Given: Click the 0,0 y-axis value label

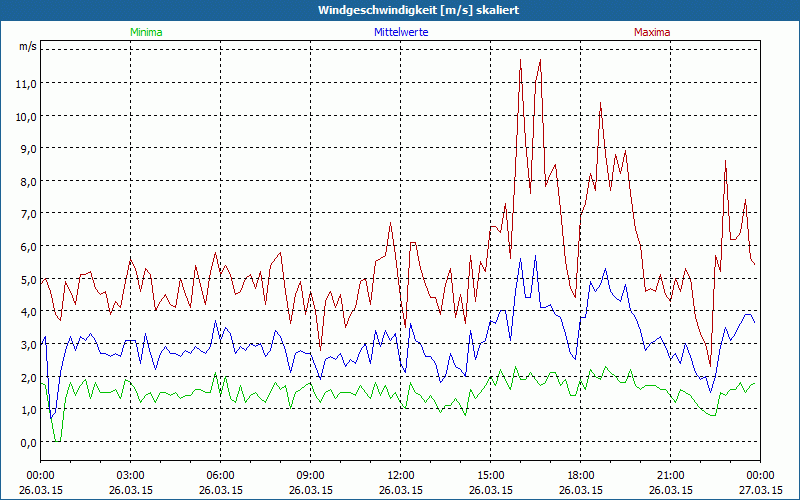Looking at the screenshot, I should [x=27, y=443].
